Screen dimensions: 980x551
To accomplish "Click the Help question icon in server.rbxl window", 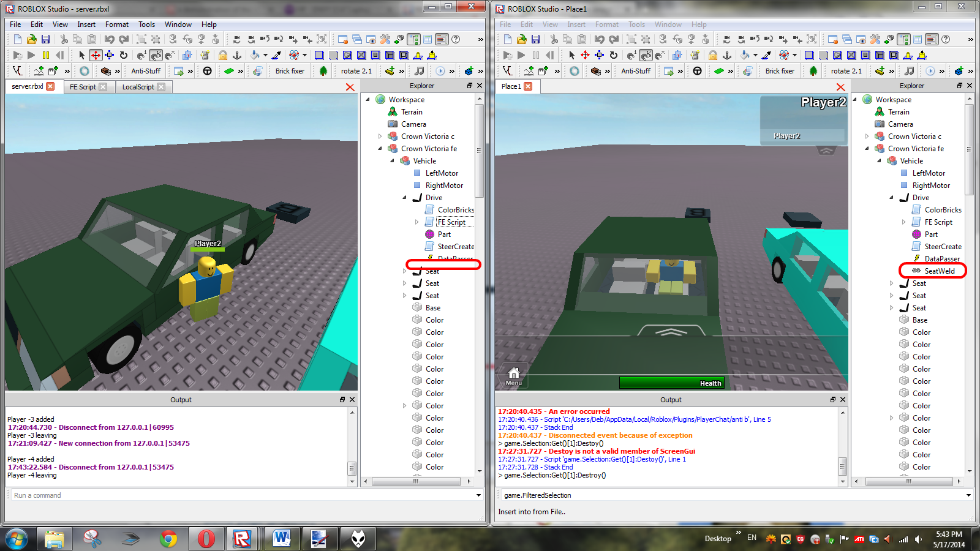I will (456, 39).
